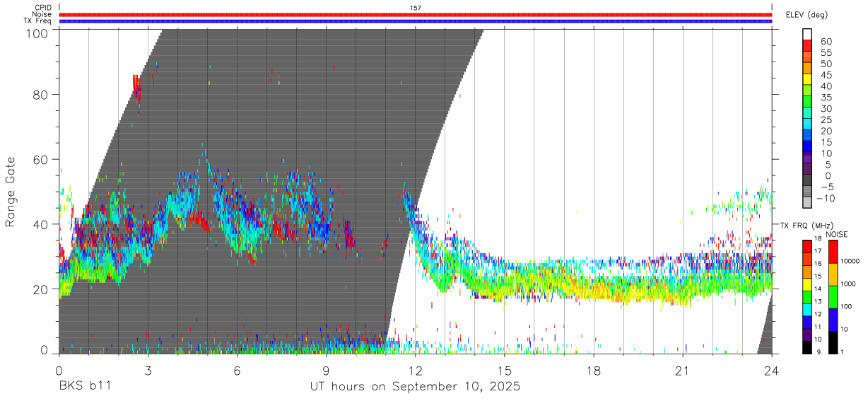The image size is (868, 401).
Task: Click the 10000 label on NOISE scale
Action: click(x=850, y=261)
